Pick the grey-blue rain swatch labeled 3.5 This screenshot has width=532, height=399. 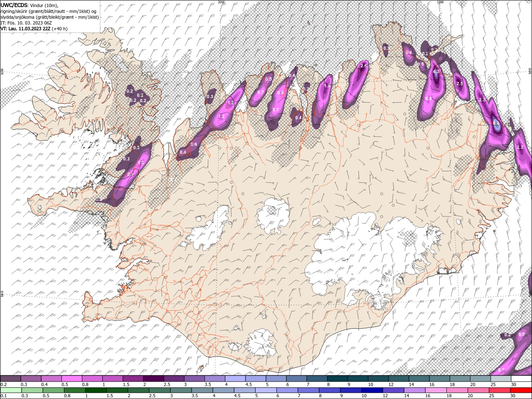point(202,390)
